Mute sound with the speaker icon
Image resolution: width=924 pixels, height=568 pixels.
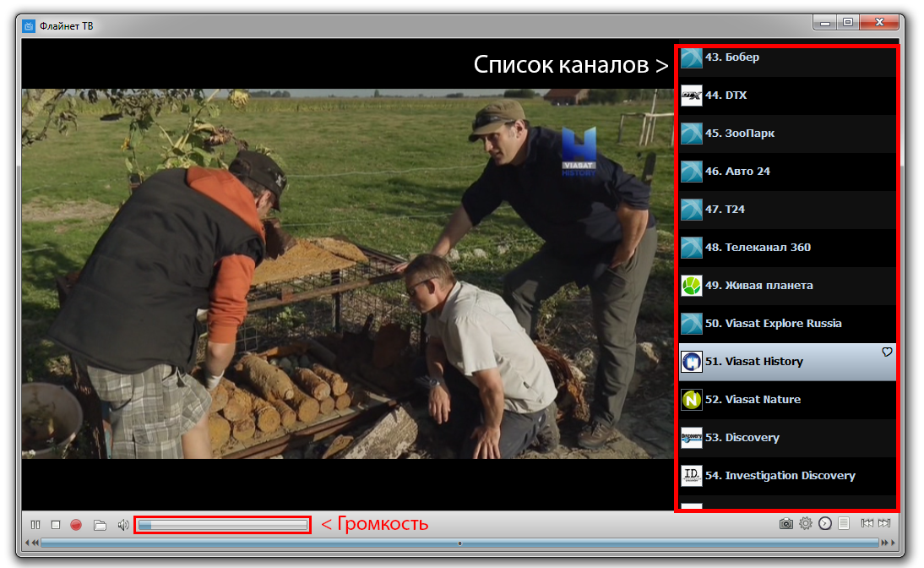point(122,524)
